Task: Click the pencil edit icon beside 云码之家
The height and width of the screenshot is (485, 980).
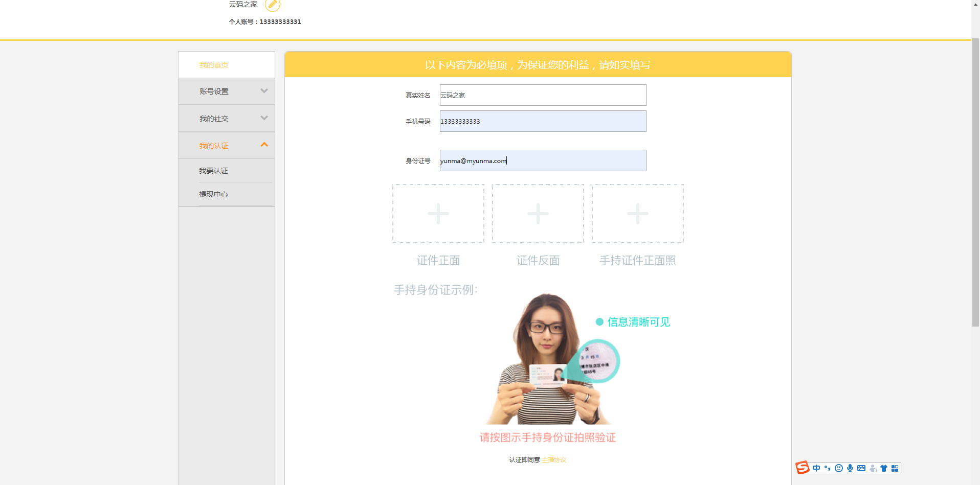Action: coord(273,5)
